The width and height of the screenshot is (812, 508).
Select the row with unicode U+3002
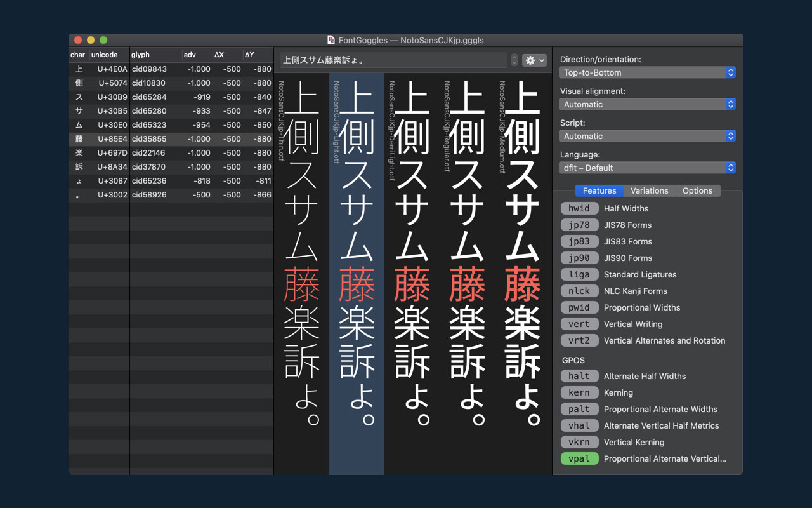tap(171, 195)
